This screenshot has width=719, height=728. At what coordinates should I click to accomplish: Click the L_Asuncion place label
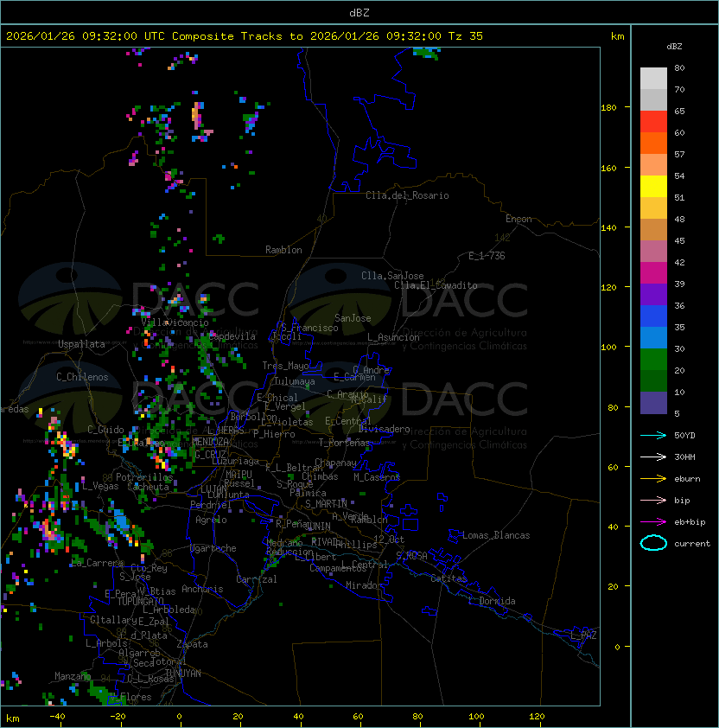click(x=393, y=337)
